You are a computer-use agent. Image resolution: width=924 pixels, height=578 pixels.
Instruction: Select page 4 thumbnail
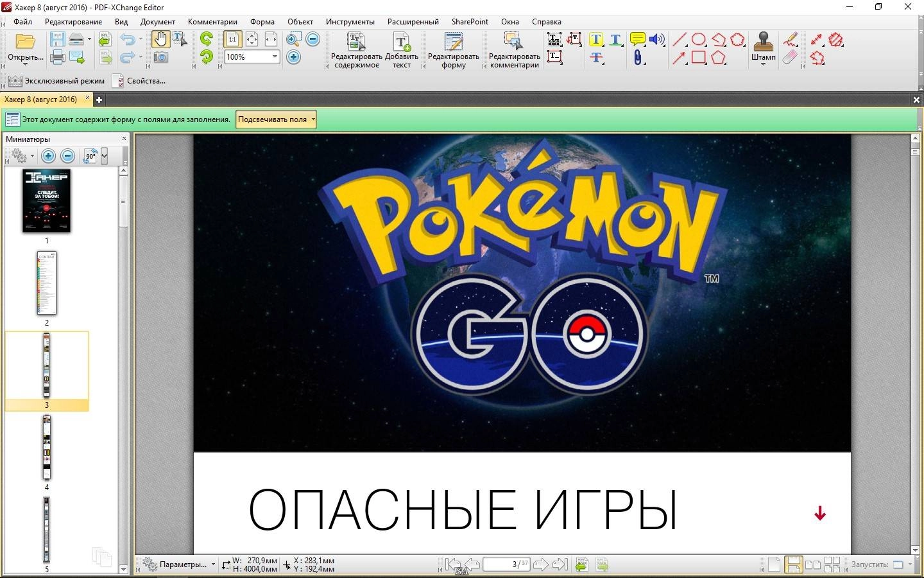[46, 448]
